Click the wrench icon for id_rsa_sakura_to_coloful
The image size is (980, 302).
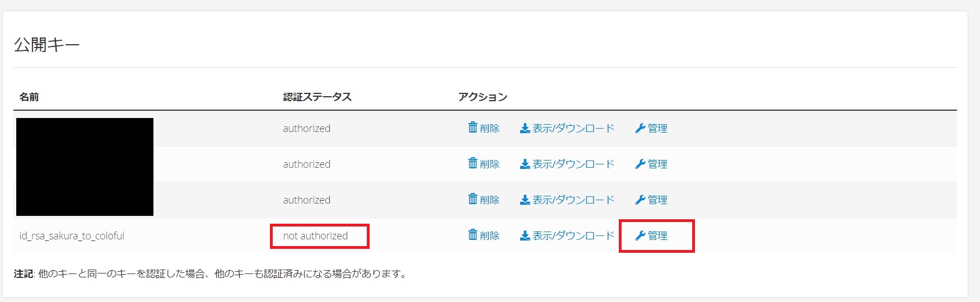pyautogui.click(x=640, y=236)
